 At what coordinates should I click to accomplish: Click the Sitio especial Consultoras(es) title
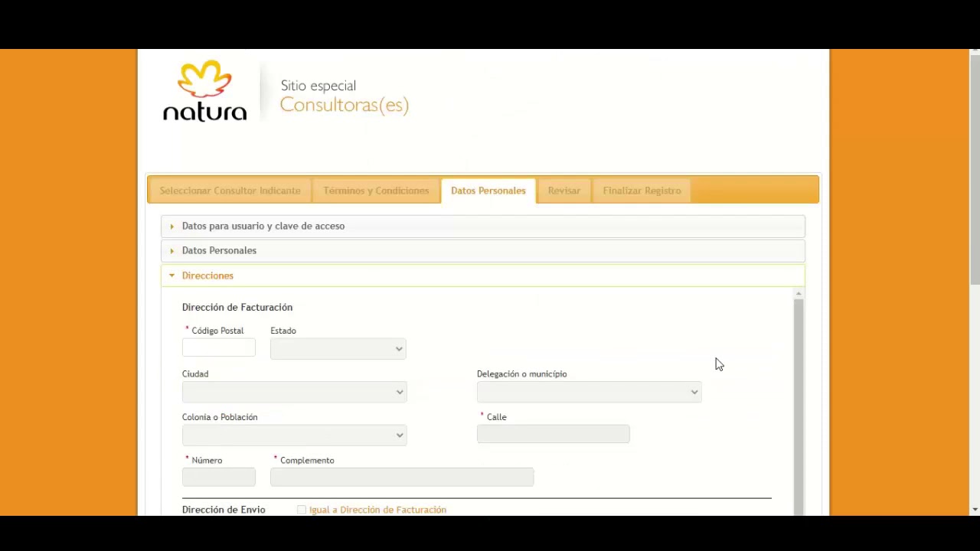(x=344, y=96)
